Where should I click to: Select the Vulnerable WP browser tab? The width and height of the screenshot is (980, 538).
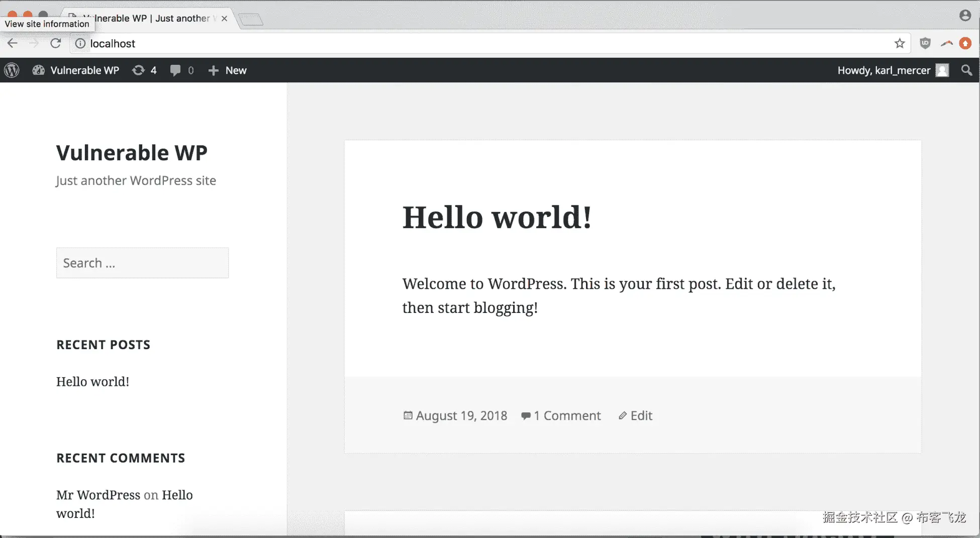coord(148,19)
